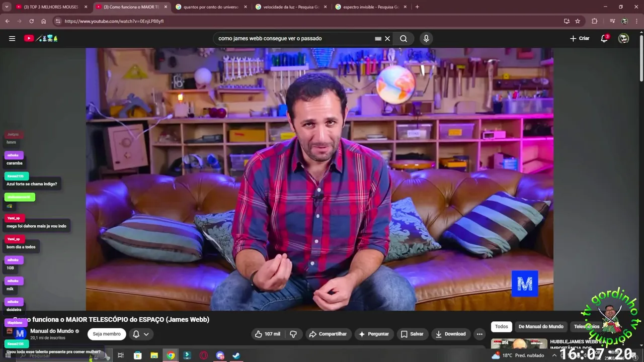Open Opera browser from taskbar
The image size is (644, 362).
click(204, 355)
